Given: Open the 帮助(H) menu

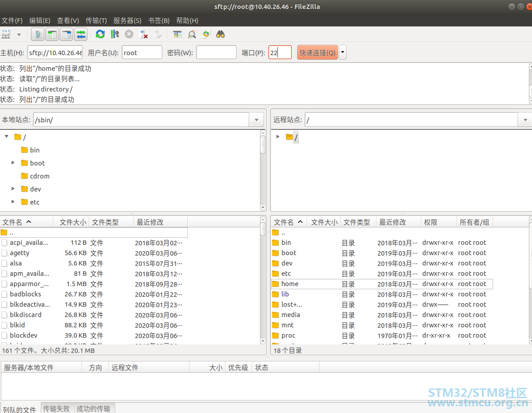Looking at the screenshot, I should pos(187,21).
